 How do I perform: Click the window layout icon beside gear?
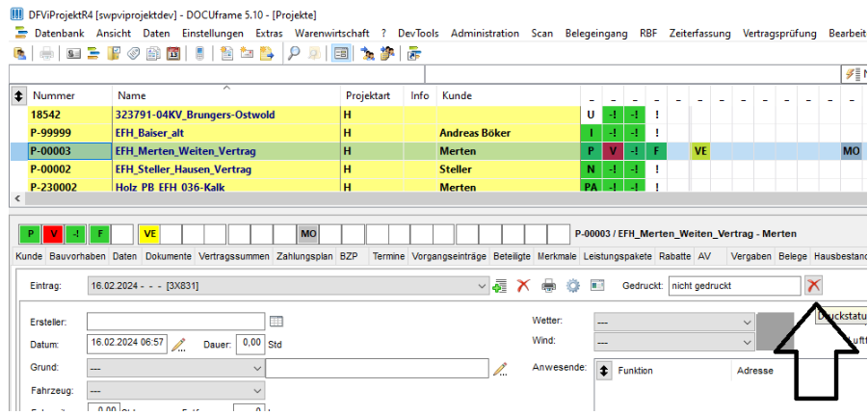tap(596, 286)
